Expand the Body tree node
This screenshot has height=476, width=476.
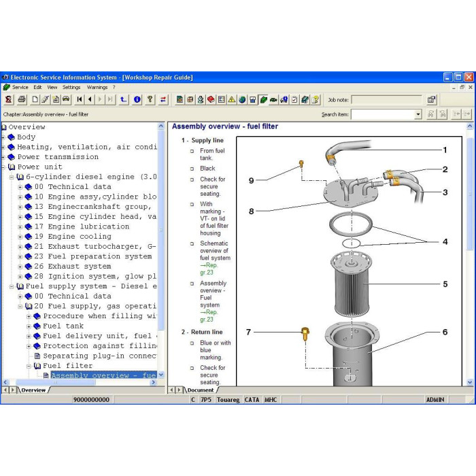[x=3, y=137]
